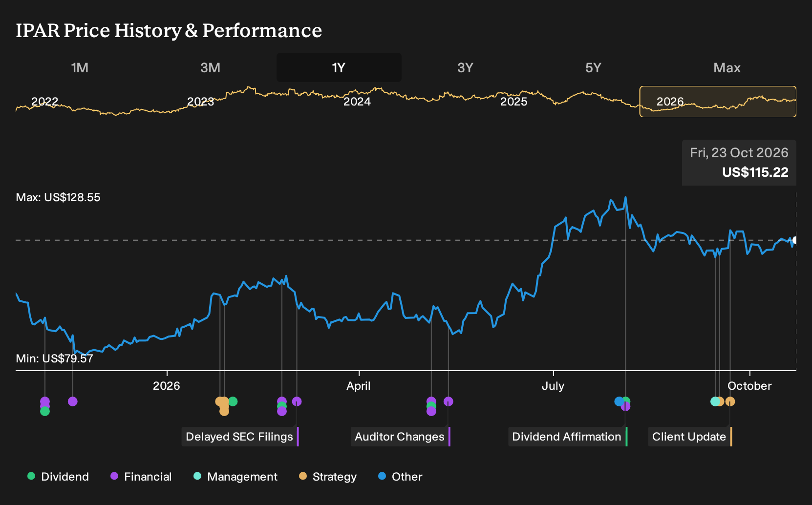This screenshot has width=812, height=505.
Task: Click the July label on the chart axis
Action: tap(553, 386)
